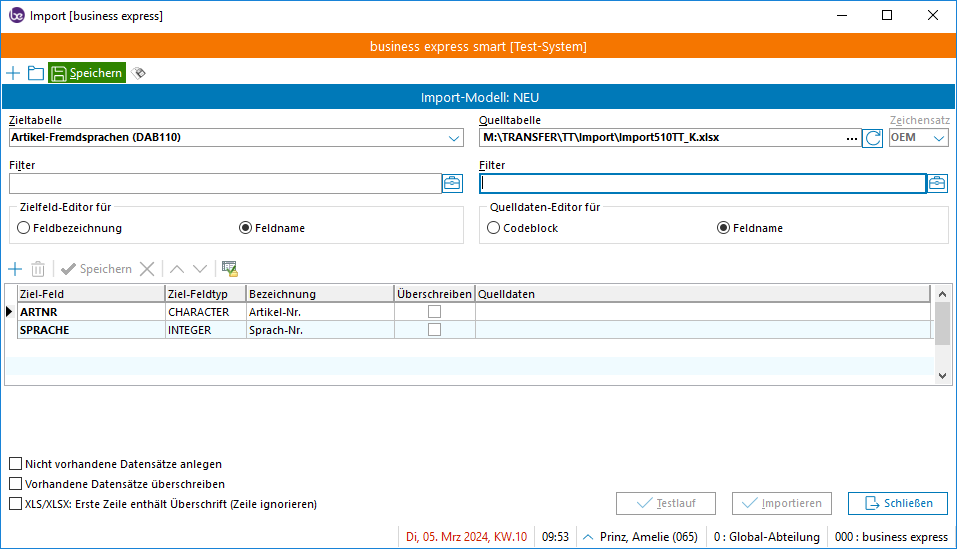
Task: Reload the Quelltabelle with the refresh icon
Action: [873, 138]
